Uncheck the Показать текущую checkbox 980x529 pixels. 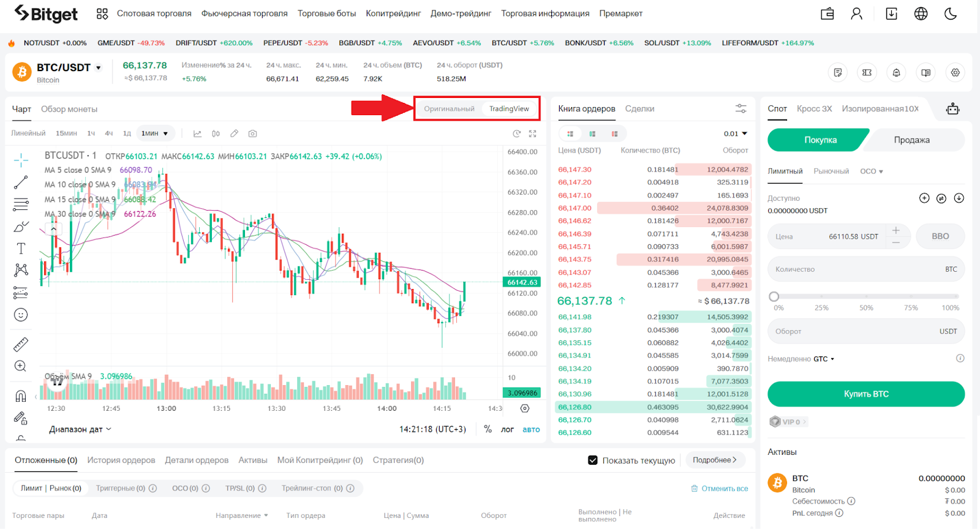pyautogui.click(x=593, y=460)
